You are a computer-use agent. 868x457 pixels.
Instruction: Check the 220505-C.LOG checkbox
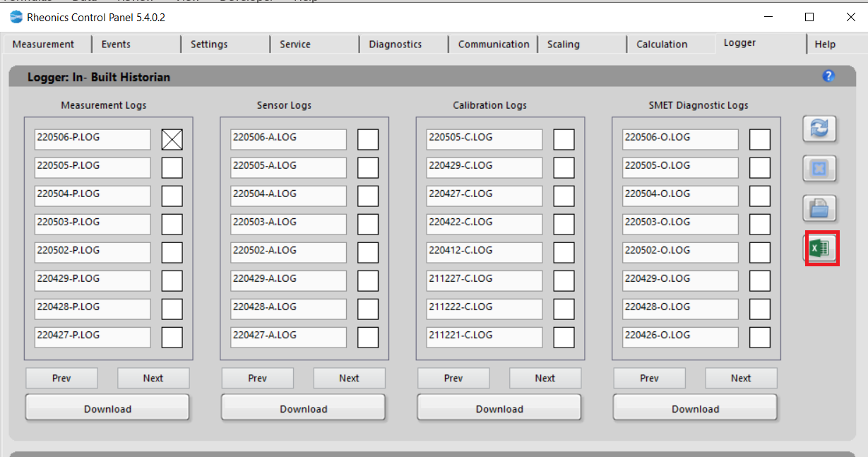coord(564,140)
